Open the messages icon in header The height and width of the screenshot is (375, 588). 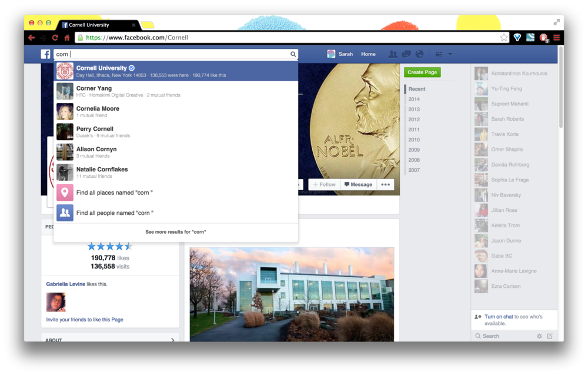point(406,54)
